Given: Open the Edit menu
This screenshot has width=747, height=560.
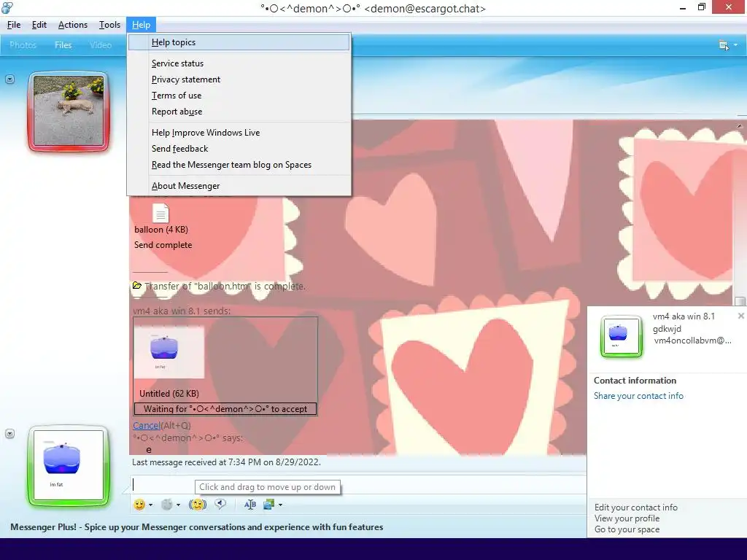Looking at the screenshot, I should coord(39,25).
